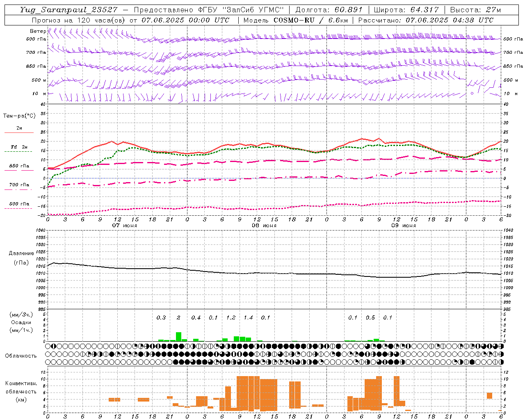Click the (гПа) unit label under Давление
Viewport: 525px width, 420px height.
pos(21,262)
